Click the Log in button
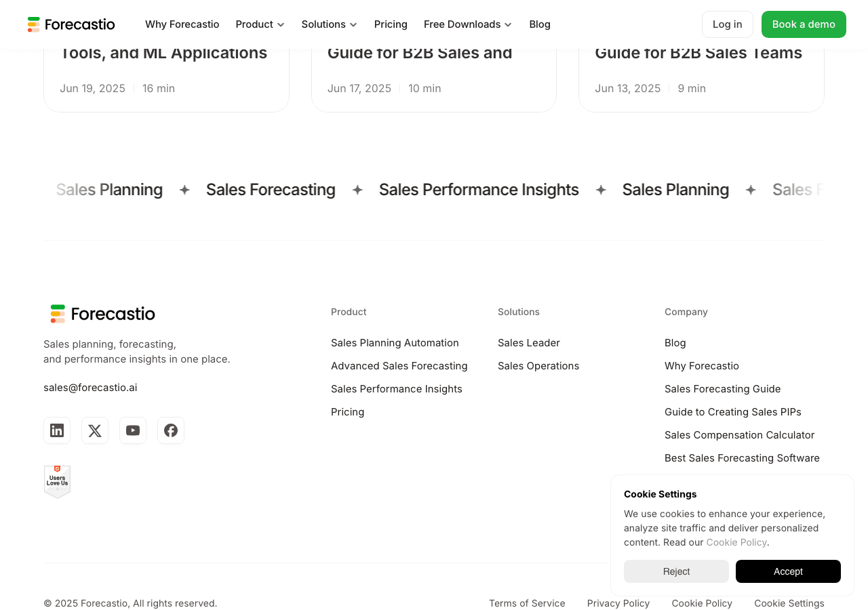868x610 pixels. [728, 24]
